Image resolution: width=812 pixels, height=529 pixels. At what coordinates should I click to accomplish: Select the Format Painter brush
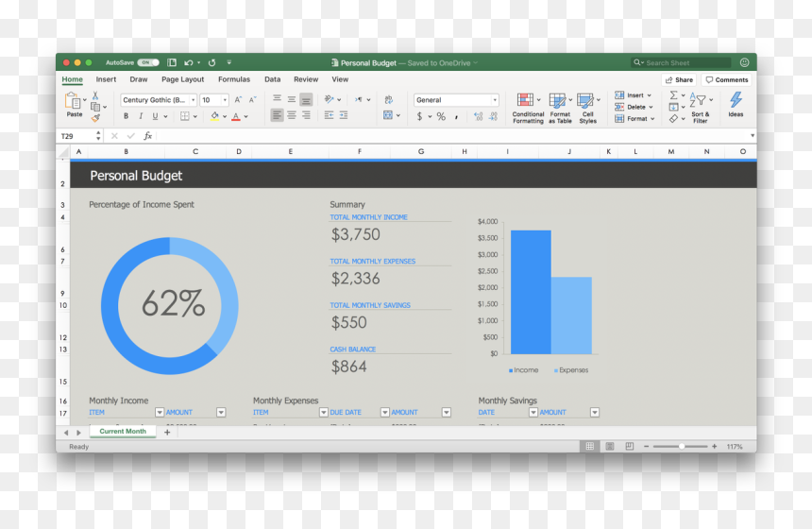95,118
